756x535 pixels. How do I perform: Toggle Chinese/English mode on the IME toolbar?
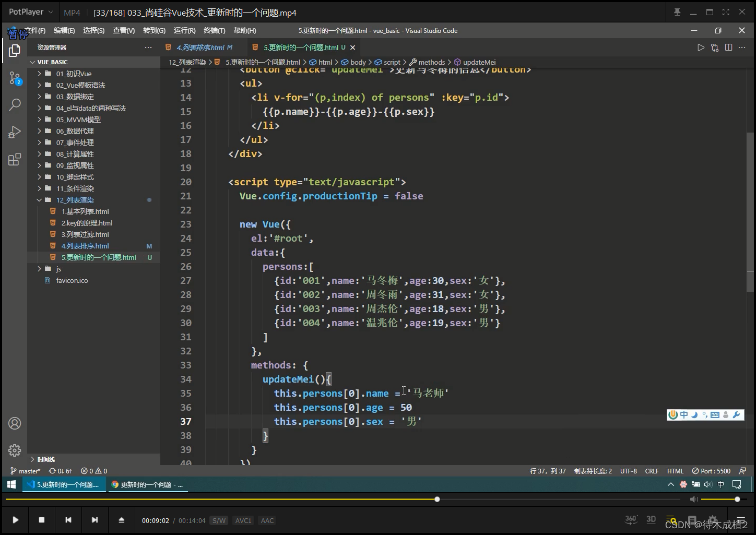pyautogui.click(x=684, y=415)
